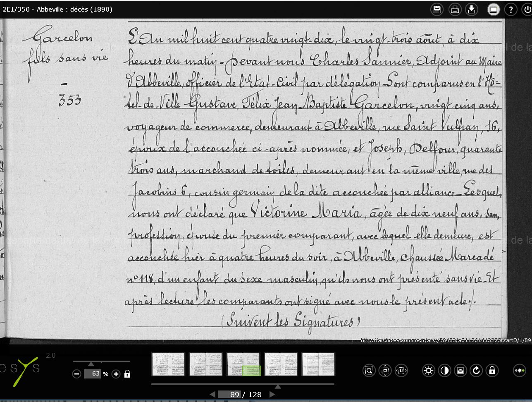The width and height of the screenshot is (532, 402).
Task: Toggle full screen display mode icon
Action: [494, 10]
